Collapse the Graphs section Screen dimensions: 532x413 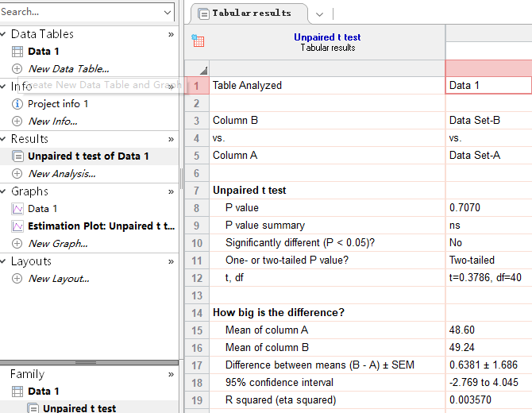pos(3,191)
